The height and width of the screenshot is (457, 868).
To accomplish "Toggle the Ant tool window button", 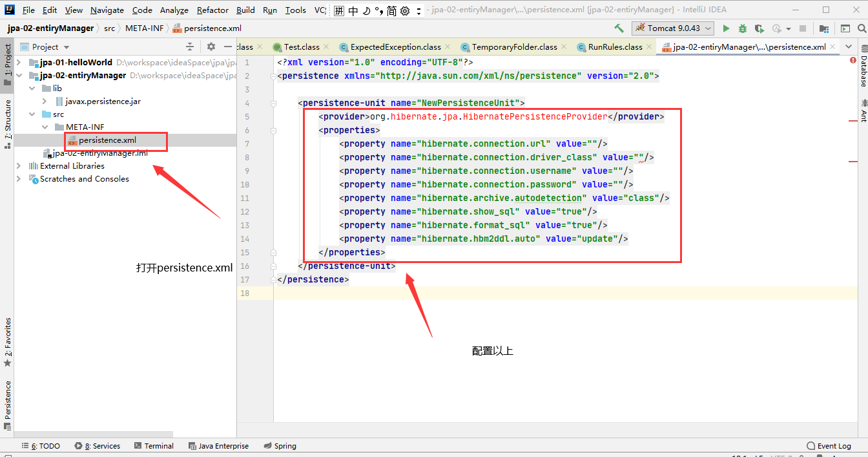I will point(863,110).
